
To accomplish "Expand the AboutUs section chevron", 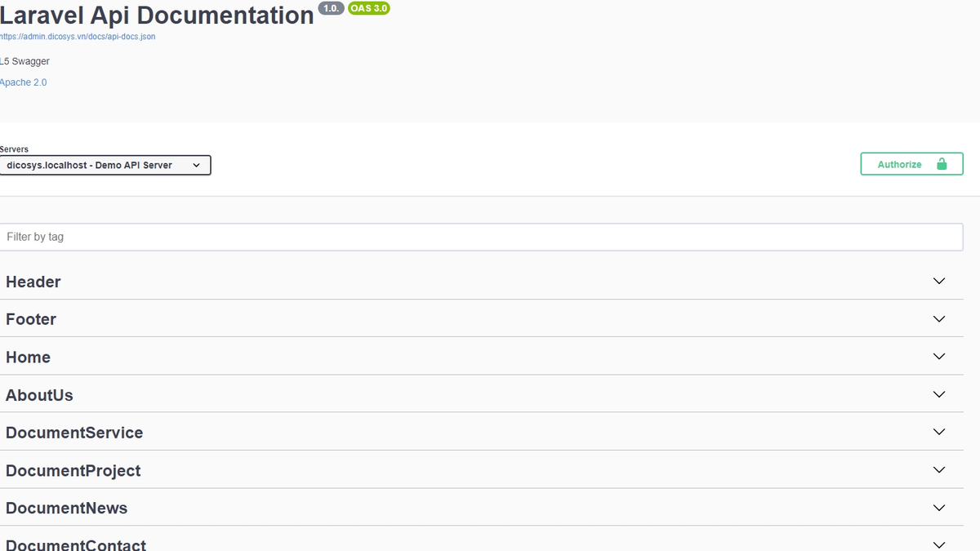I will pos(939,394).
